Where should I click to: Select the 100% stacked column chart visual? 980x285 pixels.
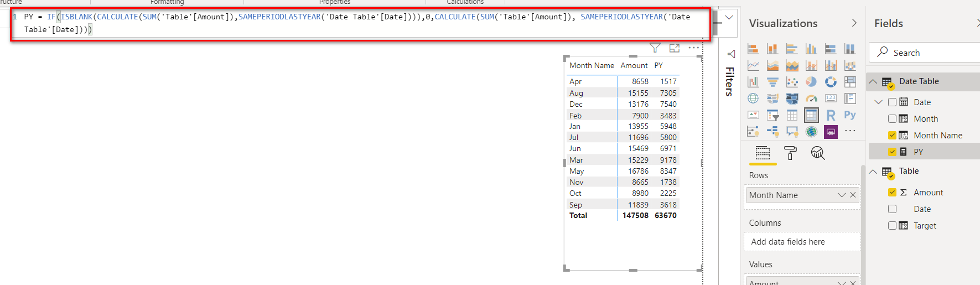[x=850, y=49]
